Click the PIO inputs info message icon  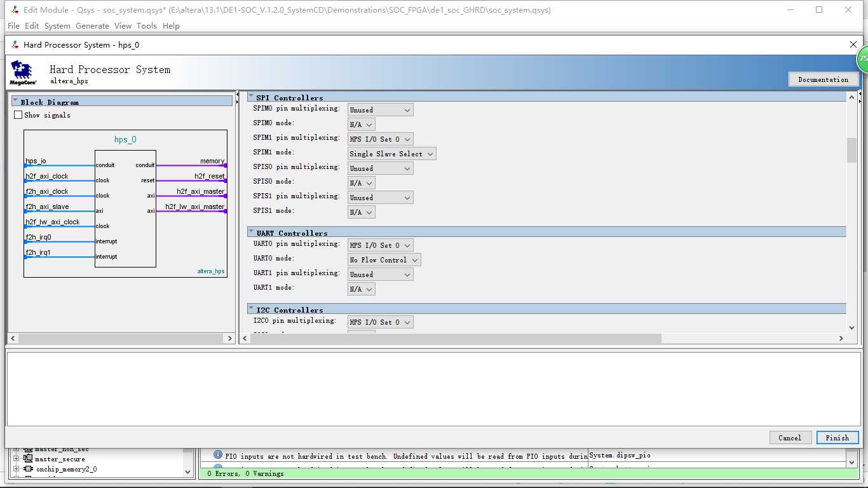tap(218, 456)
